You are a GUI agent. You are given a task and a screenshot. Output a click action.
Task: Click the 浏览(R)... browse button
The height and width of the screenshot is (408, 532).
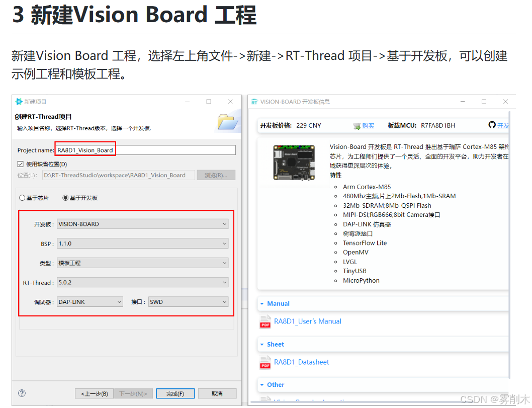[x=216, y=175]
